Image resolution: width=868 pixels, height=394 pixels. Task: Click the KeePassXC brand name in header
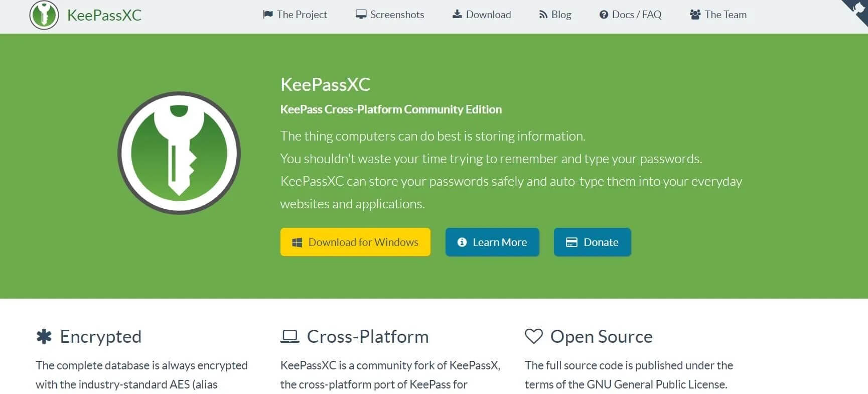(x=104, y=15)
